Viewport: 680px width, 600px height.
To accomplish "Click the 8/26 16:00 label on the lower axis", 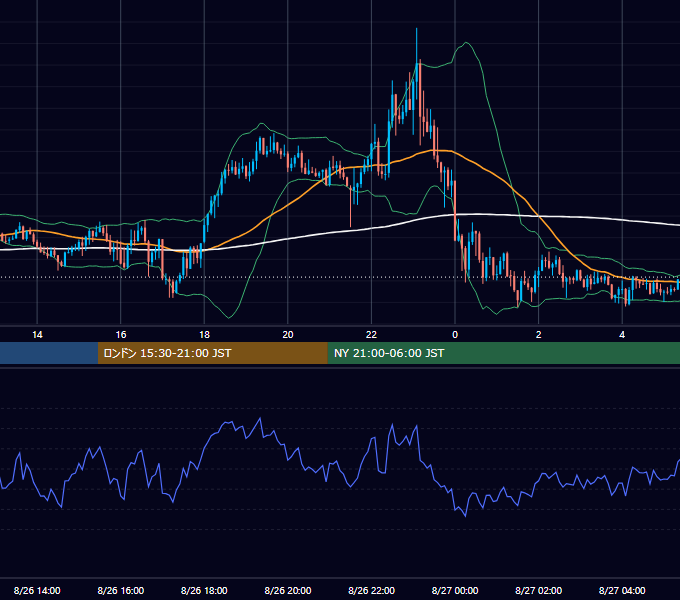I will click(121, 590).
